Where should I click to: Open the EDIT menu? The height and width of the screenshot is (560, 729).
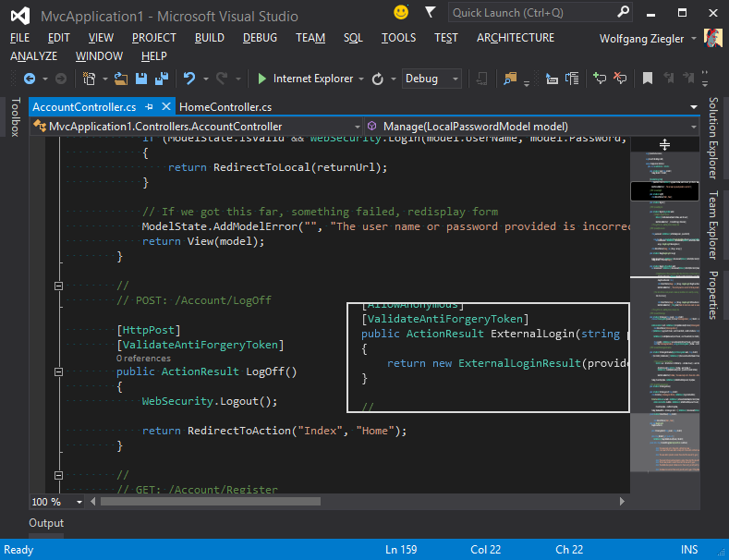[x=58, y=38]
